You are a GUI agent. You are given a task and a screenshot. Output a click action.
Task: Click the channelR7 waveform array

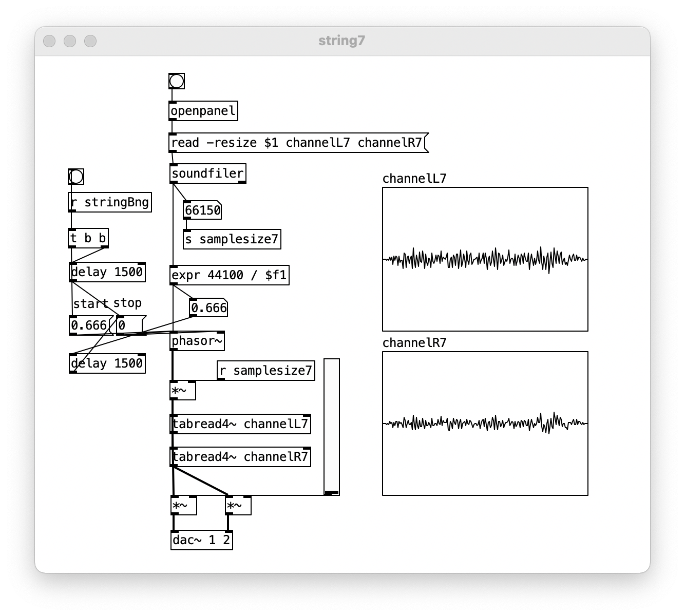pos(485,423)
